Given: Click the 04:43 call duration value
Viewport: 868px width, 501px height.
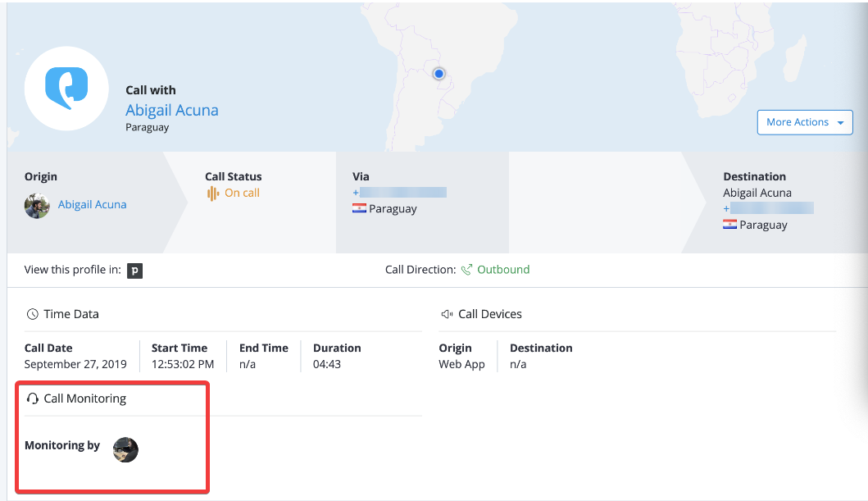Looking at the screenshot, I should point(326,364).
